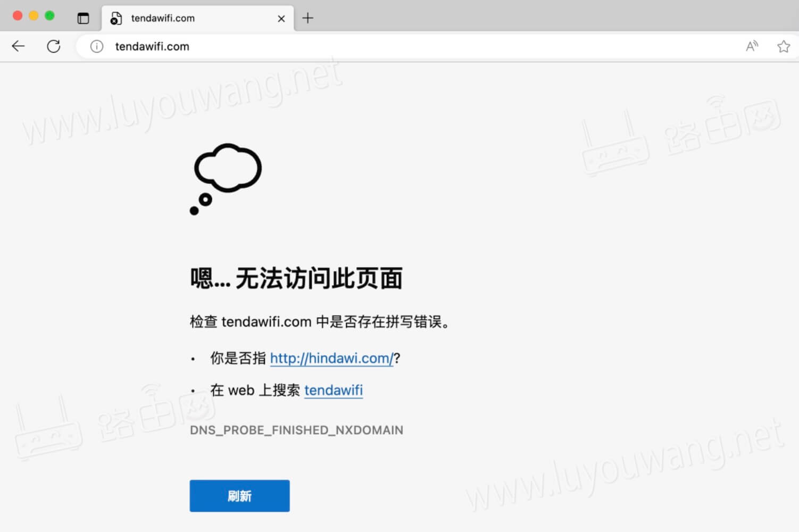Search the web for tendawifi

tap(334, 390)
